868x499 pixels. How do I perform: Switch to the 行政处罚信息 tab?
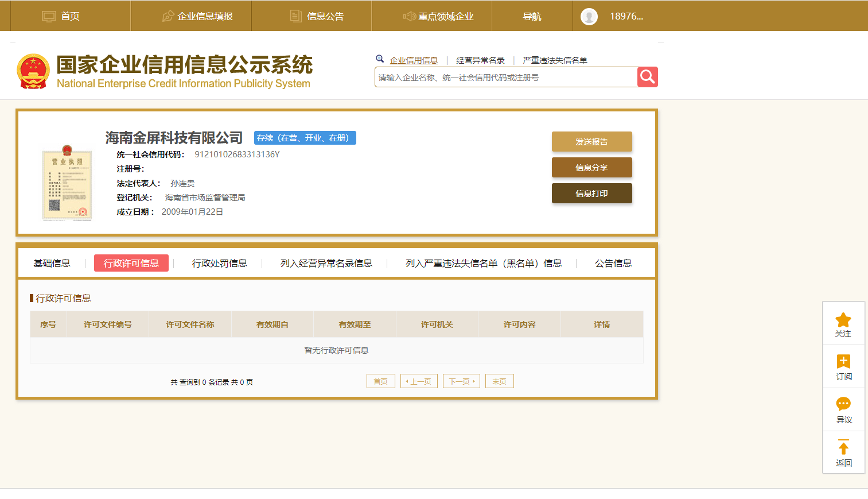pos(219,263)
